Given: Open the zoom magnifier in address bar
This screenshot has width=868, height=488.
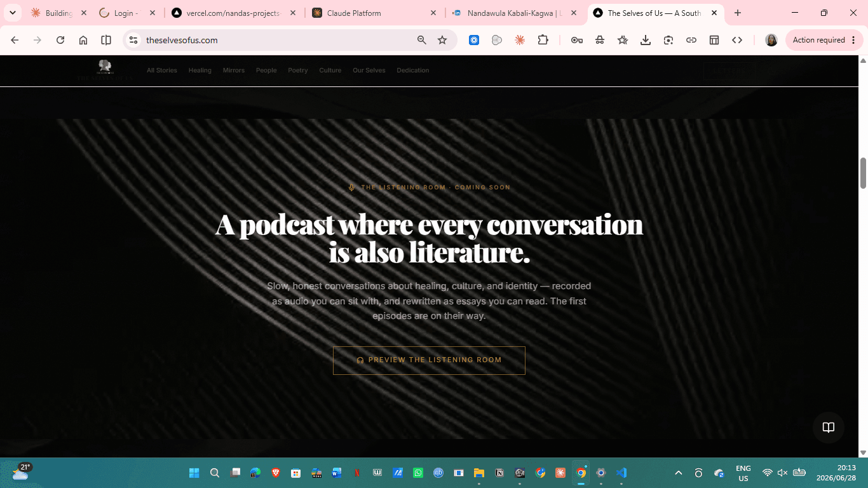Looking at the screenshot, I should tap(422, 40).
